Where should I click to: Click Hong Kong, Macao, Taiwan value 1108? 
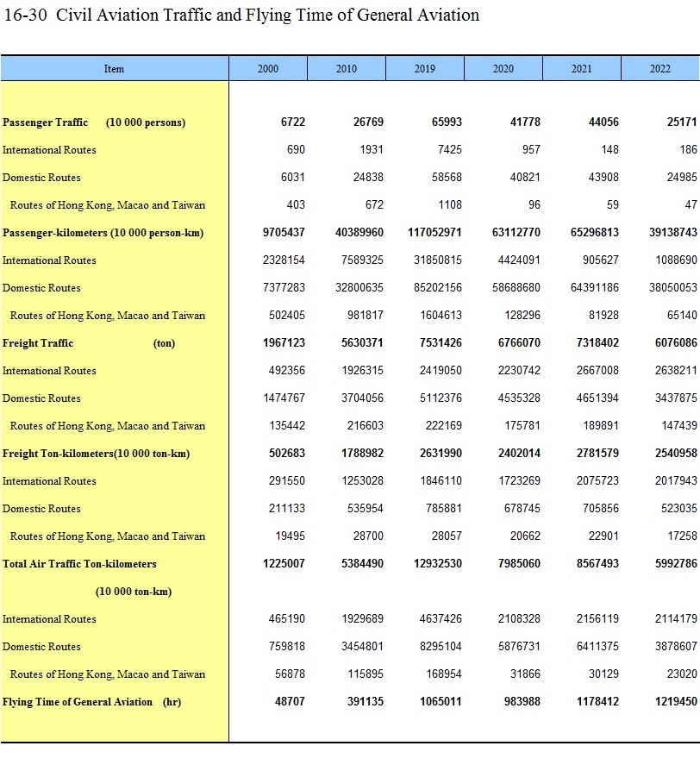(450, 204)
